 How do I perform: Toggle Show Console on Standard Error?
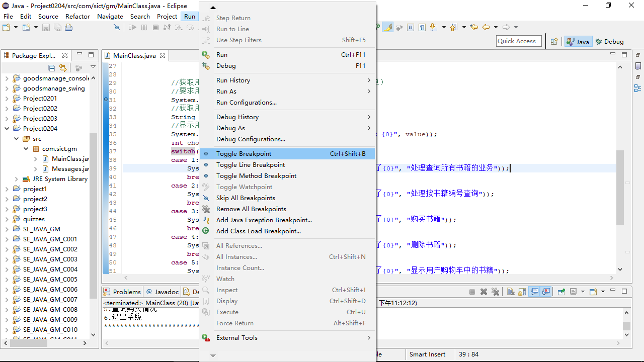(x=546, y=292)
